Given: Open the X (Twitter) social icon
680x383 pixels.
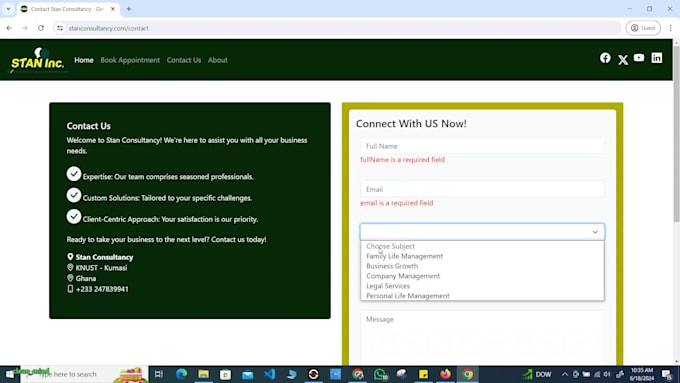Looking at the screenshot, I should [623, 59].
